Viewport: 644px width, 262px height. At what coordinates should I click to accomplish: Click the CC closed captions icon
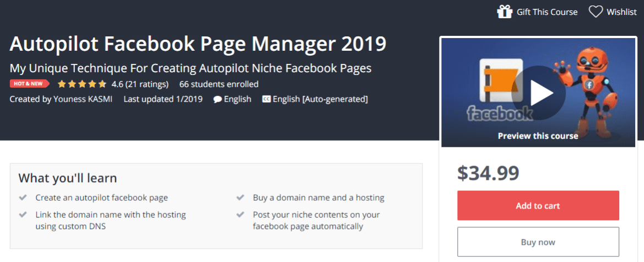click(266, 99)
